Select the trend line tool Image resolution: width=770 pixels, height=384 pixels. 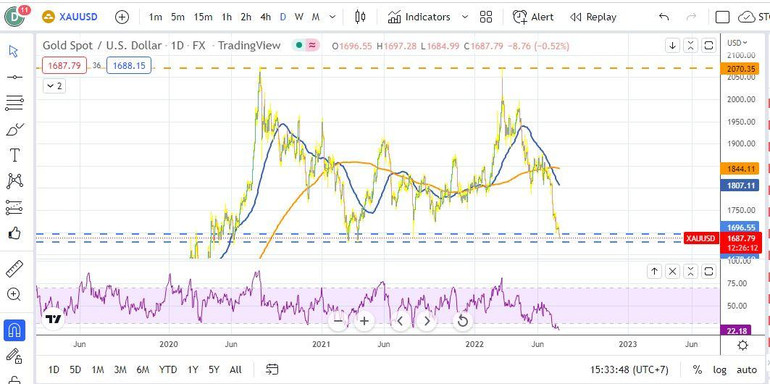(x=15, y=77)
